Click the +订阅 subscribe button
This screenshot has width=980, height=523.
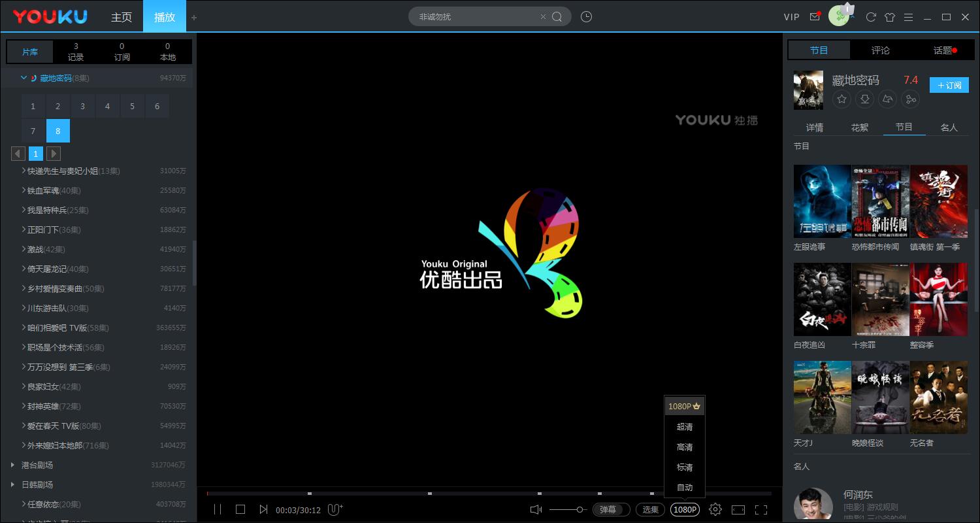pyautogui.click(x=949, y=85)
